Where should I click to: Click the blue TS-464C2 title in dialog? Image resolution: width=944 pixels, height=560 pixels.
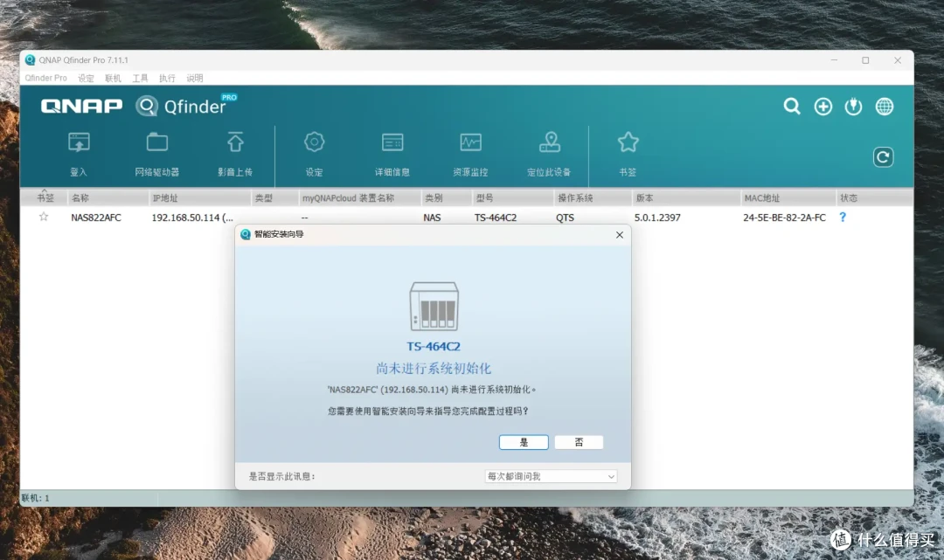tap(434, 347)
